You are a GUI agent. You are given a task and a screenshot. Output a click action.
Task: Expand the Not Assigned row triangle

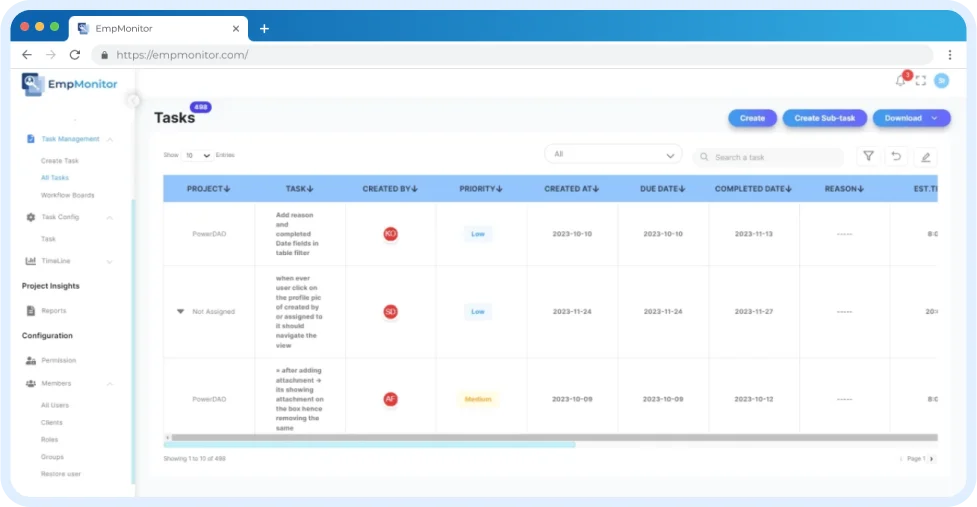coord(181,311)
